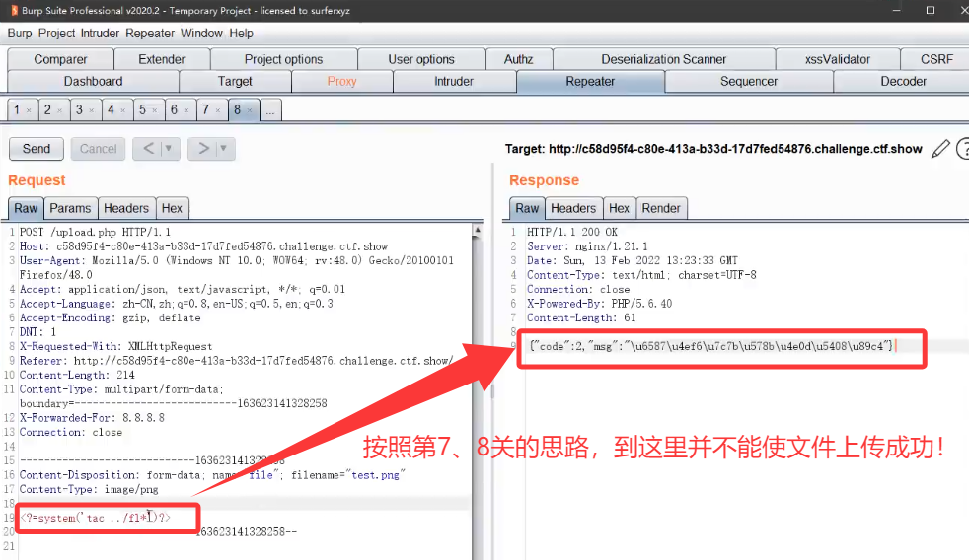The width and height of the screenshot is (969, 560).
Task: Close Repeater tab 8
Action: click(x=250, y=110)
